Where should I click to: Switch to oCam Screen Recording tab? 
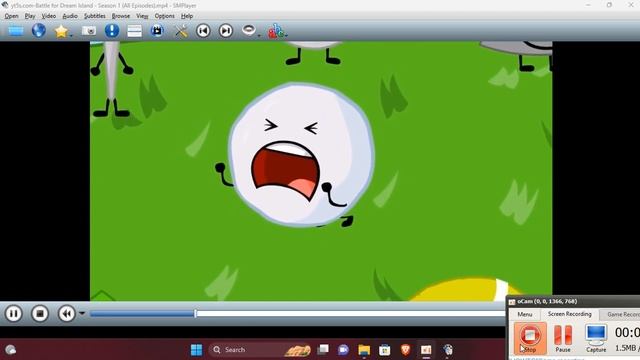[569, 314]
